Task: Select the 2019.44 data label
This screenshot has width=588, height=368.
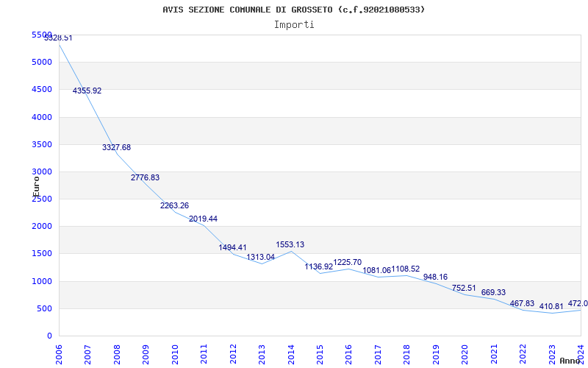Action: pos(204,219)
